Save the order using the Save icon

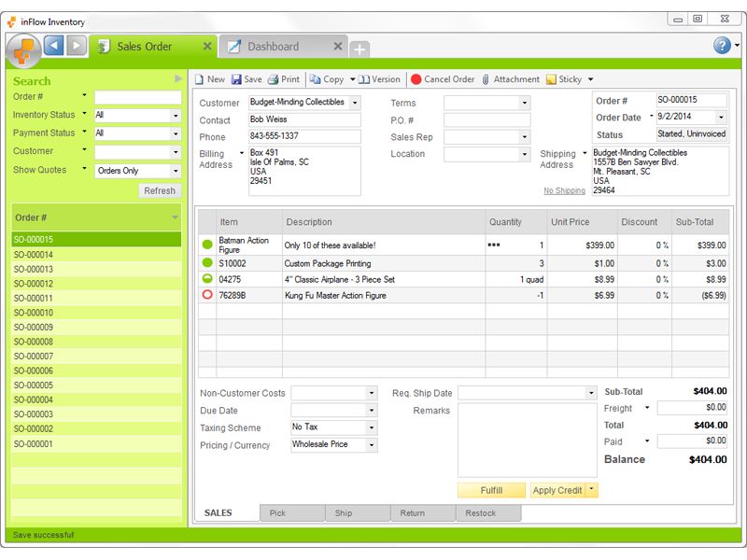[236, 79]
